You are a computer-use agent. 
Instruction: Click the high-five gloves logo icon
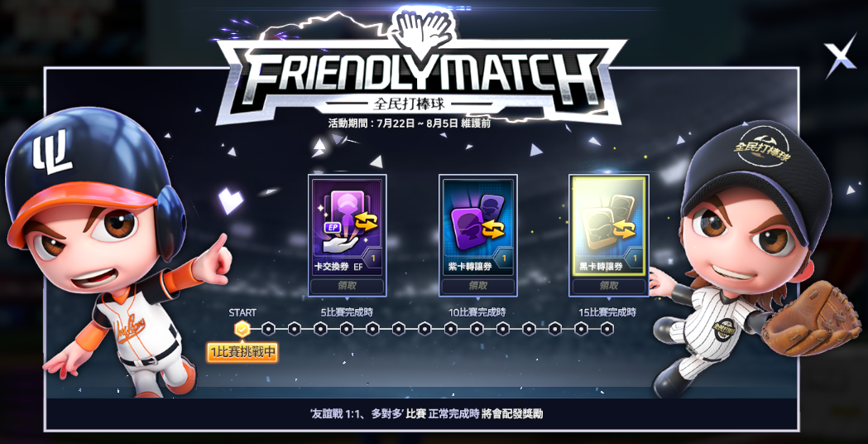pos(423,27)
